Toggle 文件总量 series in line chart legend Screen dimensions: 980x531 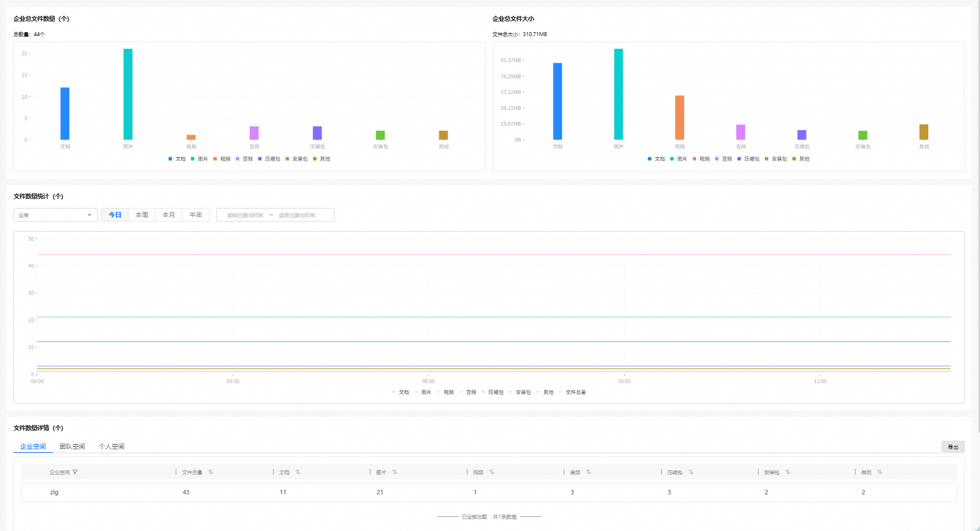(x=572, y=392)
